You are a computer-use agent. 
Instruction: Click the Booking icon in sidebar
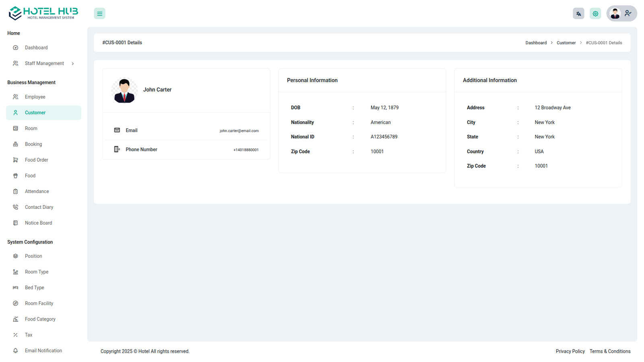[x=16, y=144]
